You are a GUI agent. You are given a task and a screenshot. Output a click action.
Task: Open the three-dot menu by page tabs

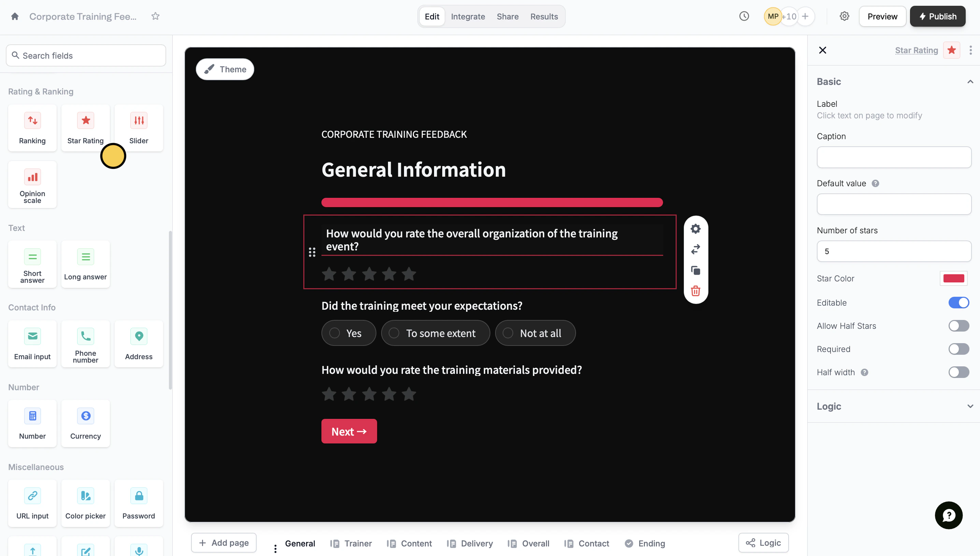[275, 548]
